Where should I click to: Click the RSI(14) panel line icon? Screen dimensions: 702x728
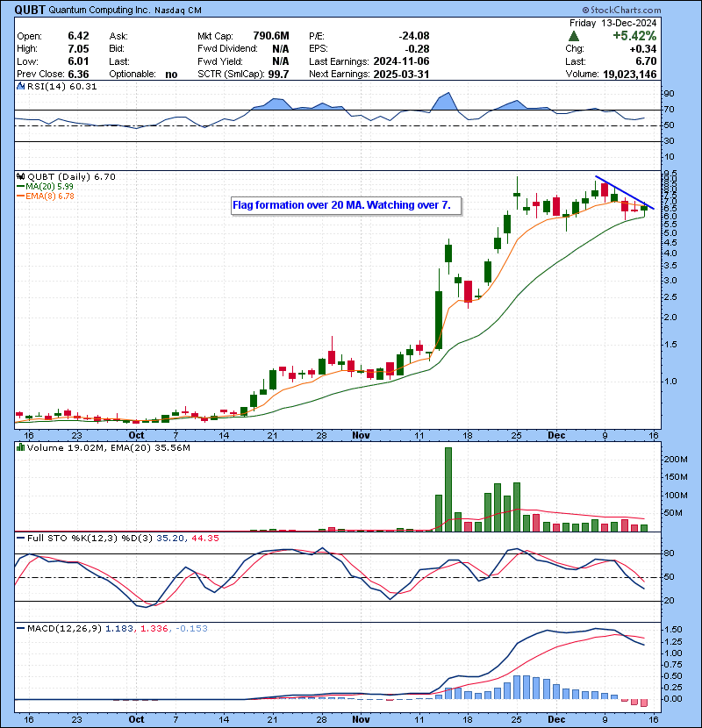(x=20, y=86)
